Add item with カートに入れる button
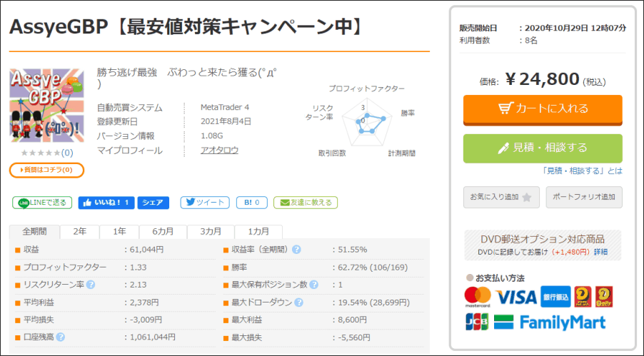Screen dimensions: 644x356 coord(543,109)
